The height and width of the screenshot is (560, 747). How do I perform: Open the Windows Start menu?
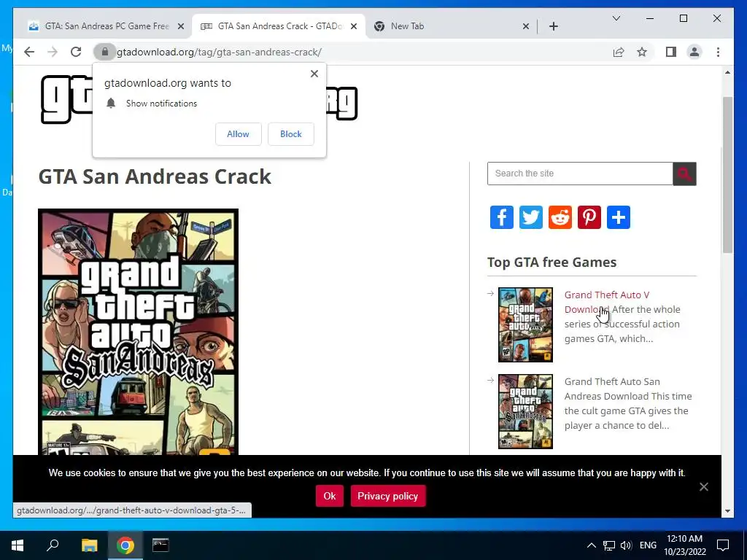(18, 545)
